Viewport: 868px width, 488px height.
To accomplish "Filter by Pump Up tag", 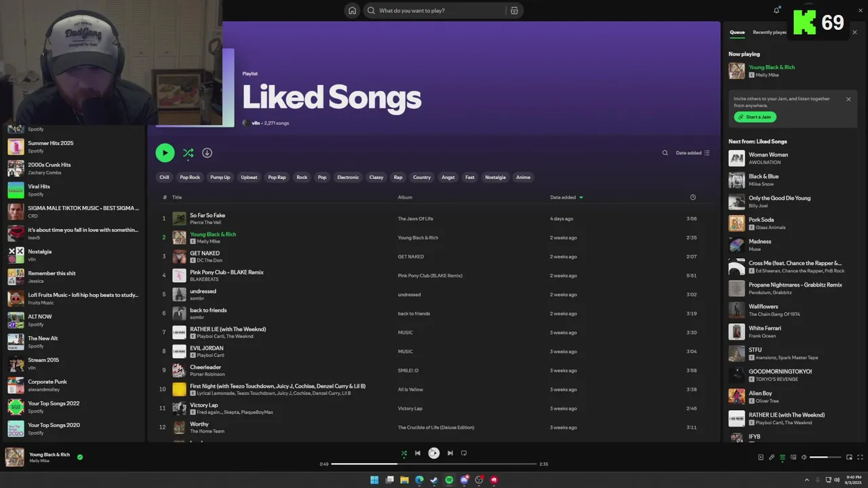I will coord(220,177).
